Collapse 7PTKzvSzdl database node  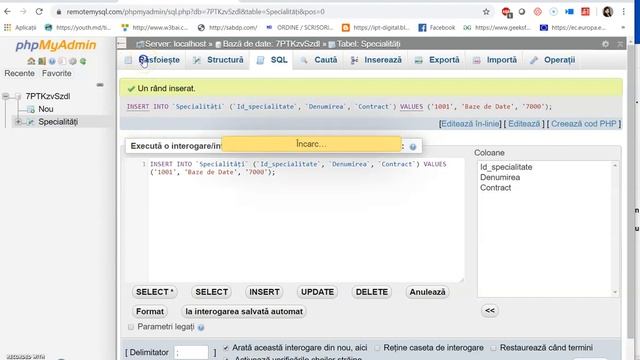[6, 96]
